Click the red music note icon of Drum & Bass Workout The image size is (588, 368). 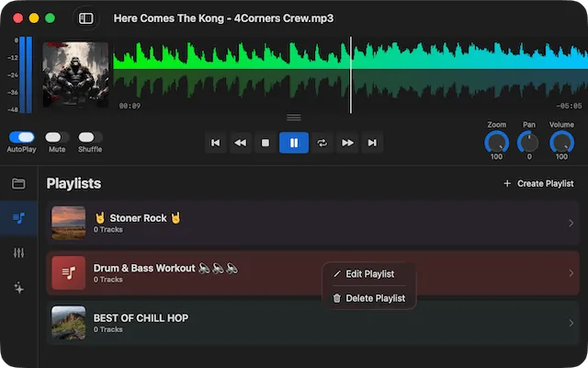coord(69,273)
